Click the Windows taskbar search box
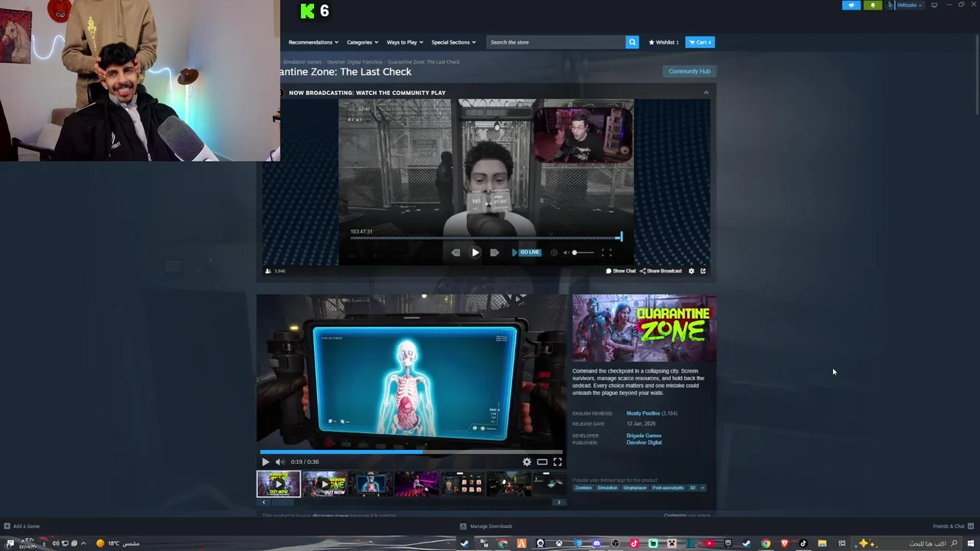Image resolution: width=980 pixels, height=551 pixels. 906,543
